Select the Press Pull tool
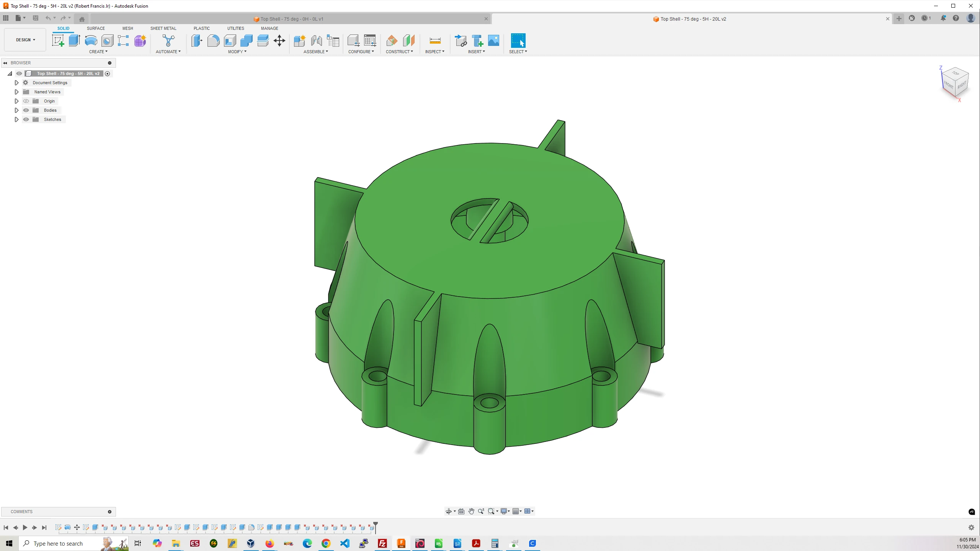 coord(197,41)
